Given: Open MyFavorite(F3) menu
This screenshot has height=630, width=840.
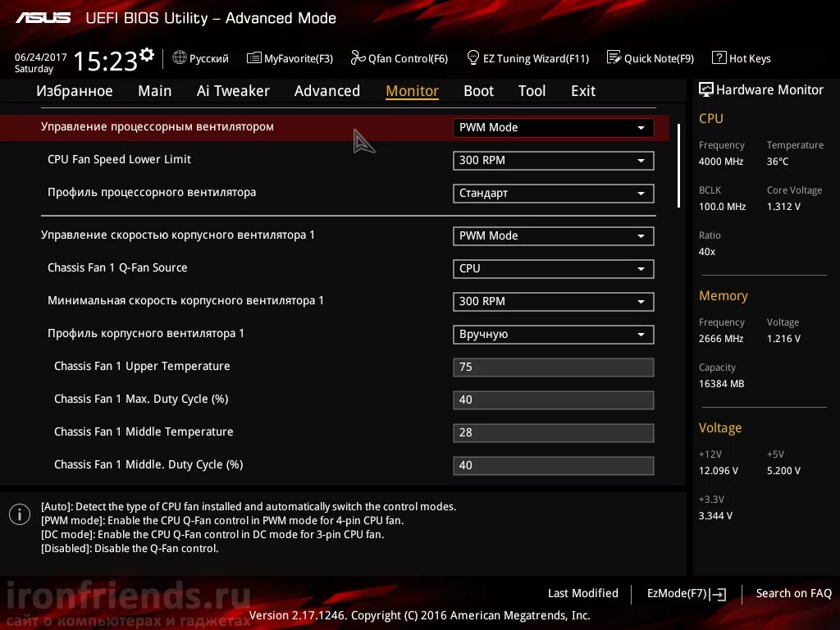Looking at the screenshot, I should 290,58.
